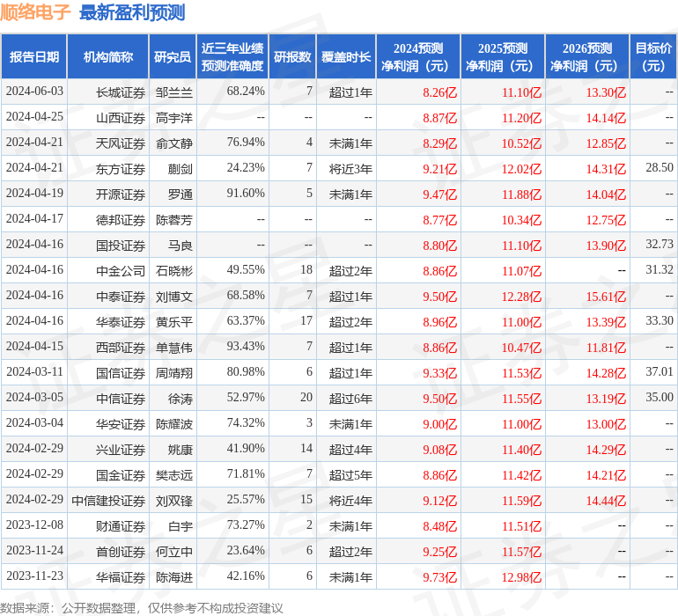Viewport: 678px width, 616px height.
Task: Select the 研究员 column header
Action: coord(173,56)
